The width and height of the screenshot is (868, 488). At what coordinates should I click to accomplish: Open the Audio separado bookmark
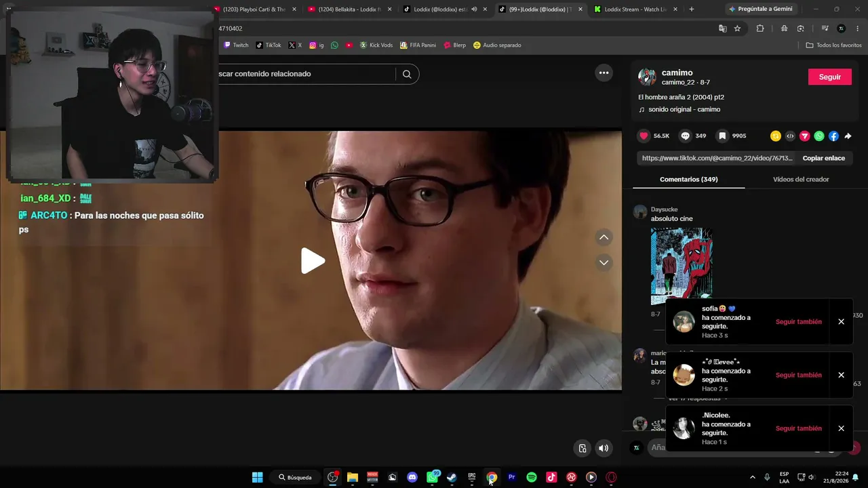pyautogui.click(x=497, y=45)
